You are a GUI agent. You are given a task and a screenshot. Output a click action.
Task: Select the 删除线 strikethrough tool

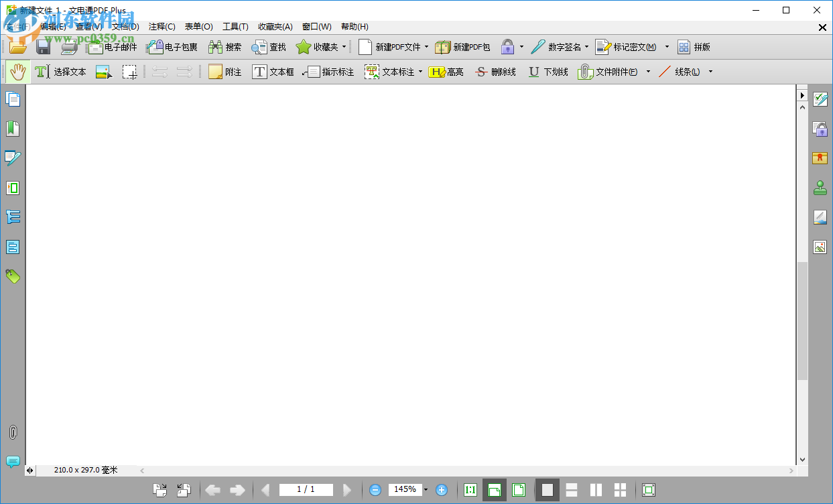495,72
